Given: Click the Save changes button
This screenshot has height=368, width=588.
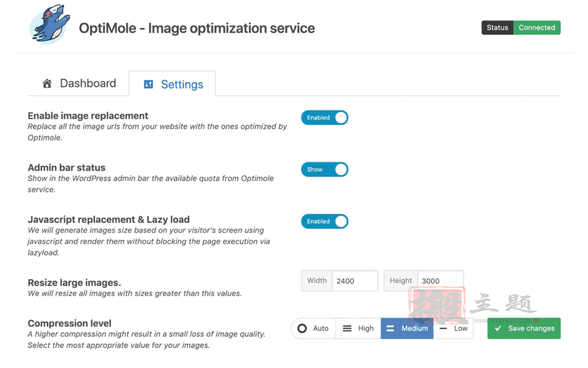Looking at the screenshot, I should (x=524, y=328).
